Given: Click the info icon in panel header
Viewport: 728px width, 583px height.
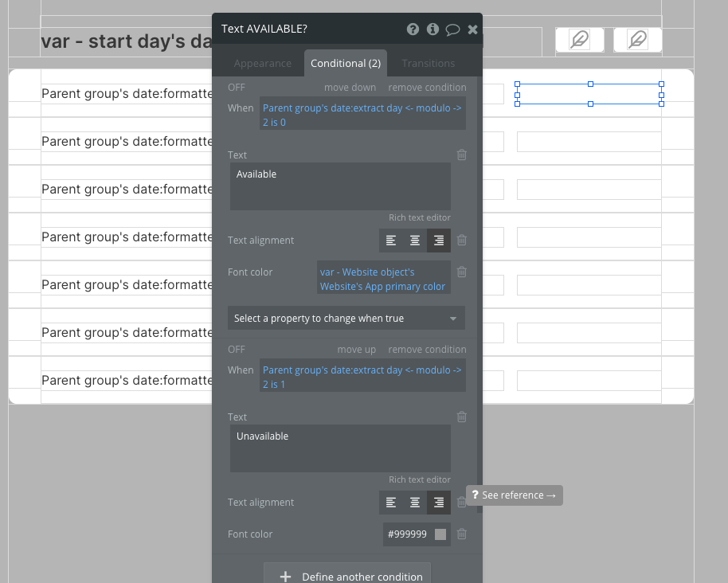Looking at the screenshot, I should (432, 29).
